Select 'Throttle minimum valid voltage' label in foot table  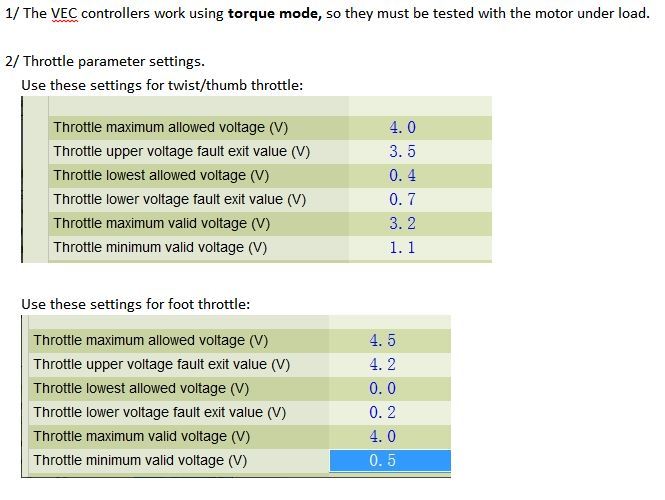click(x=140, y=461)
